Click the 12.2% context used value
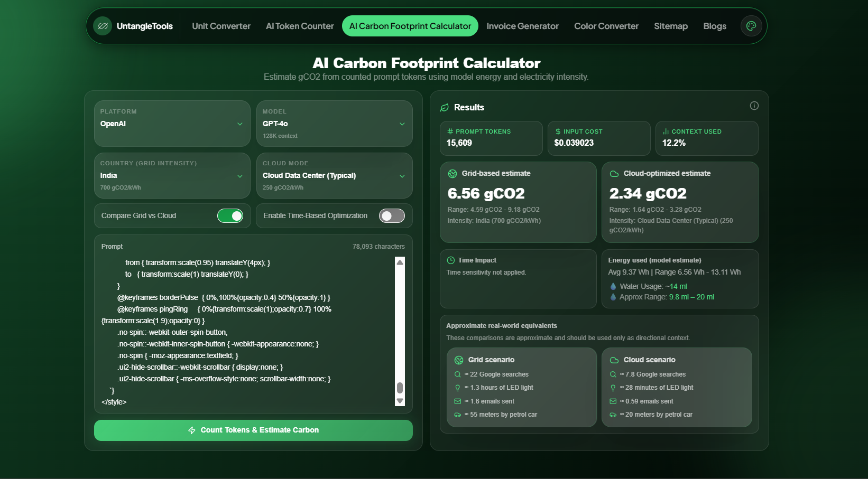The image size is (868, 479). click(x=674, y=143)
